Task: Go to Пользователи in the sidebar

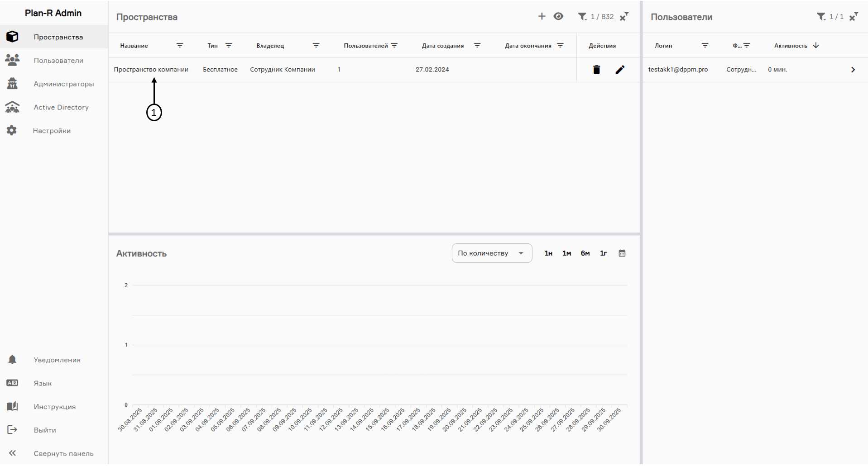Action: (x=58, y=61)
